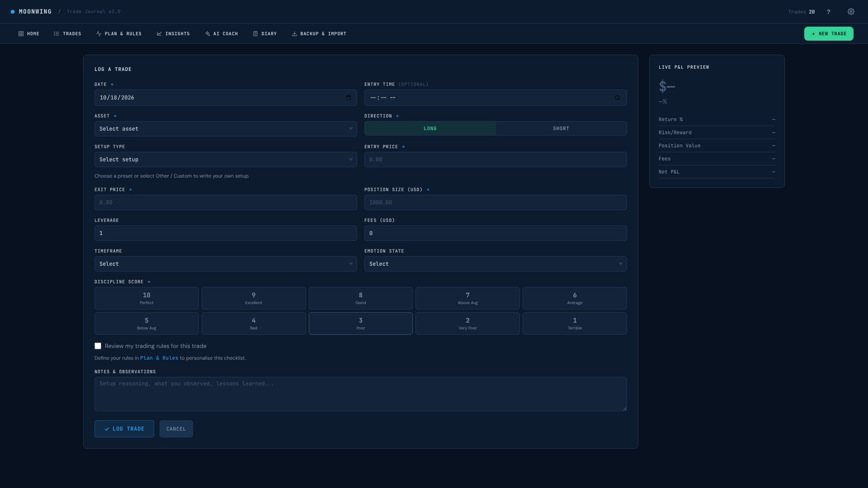Focus the Entry Price field
868x488 pixels.
[495, 160]
